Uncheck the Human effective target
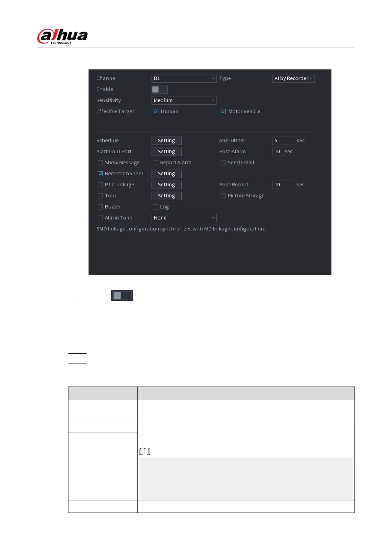Image resolution: width=392 pixels, height=554 pixels. [156, 112]
